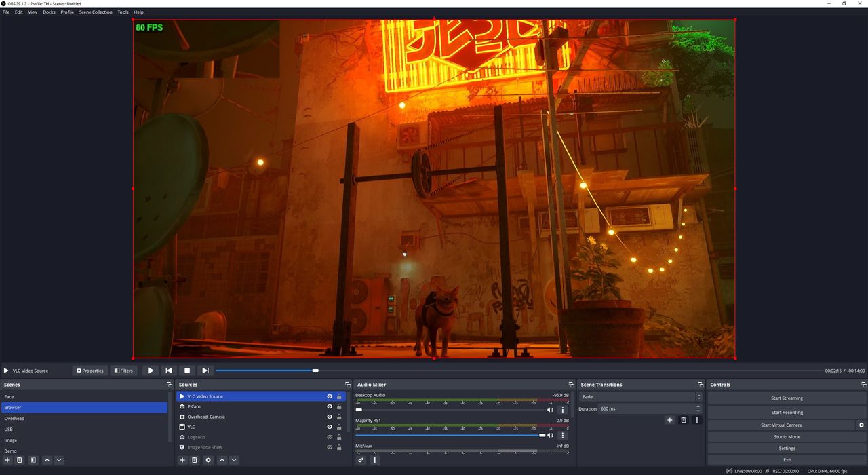
Task: Move scene up arrow in Scenes dock
Action: 47,460
